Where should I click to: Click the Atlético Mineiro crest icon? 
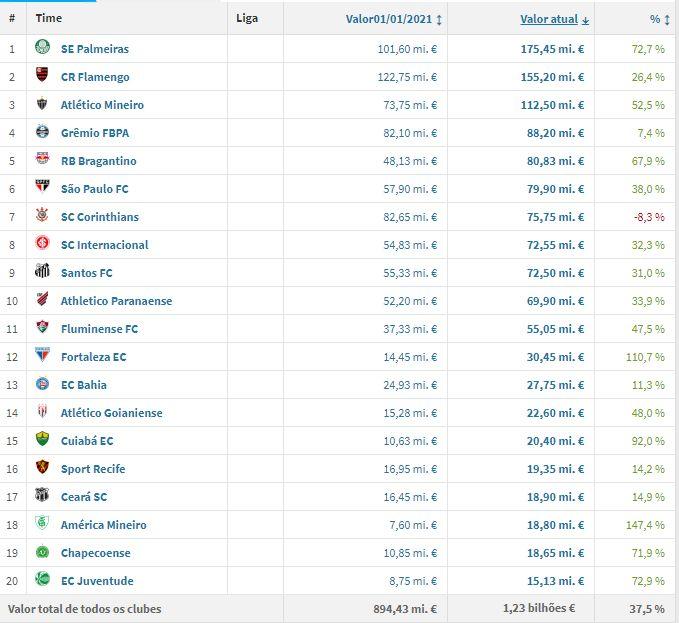(x=42, y=104)
